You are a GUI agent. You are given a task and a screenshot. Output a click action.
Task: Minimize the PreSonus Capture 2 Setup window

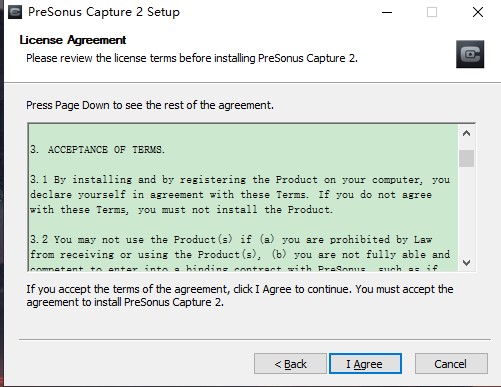coord(387,12)
